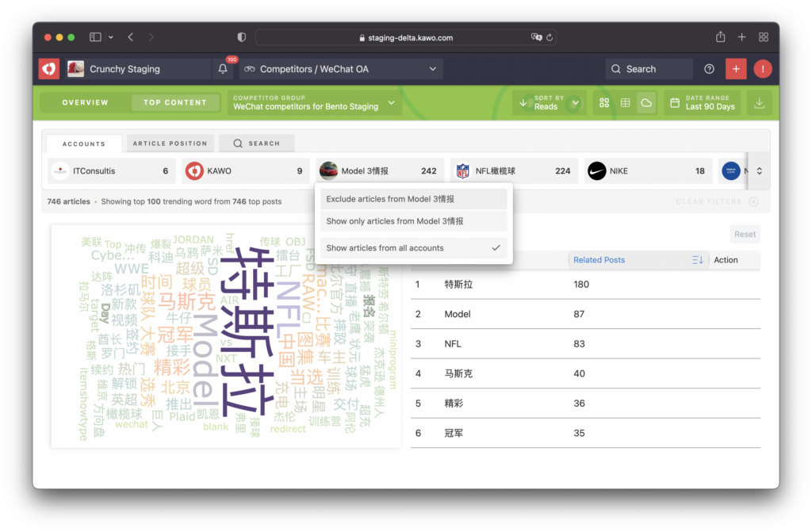Choose Exclude articles from Model 3情报
This screenshot has width=812, height=532.
click(414, 199)
